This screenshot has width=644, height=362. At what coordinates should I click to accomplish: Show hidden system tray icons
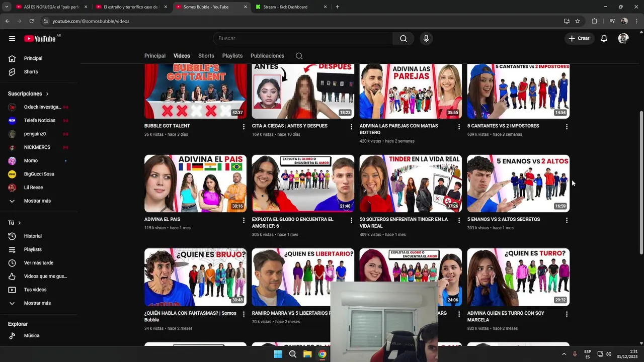[564, 354]
